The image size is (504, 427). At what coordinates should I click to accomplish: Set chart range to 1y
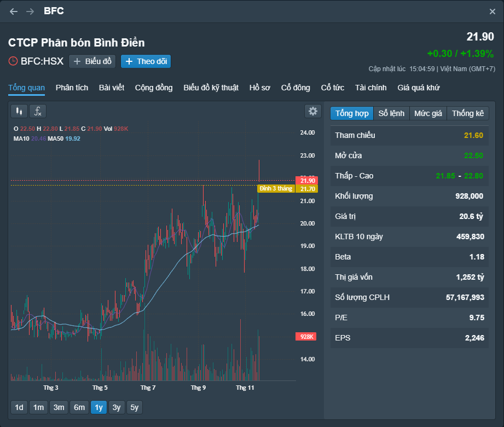click(x=99, y=407)
